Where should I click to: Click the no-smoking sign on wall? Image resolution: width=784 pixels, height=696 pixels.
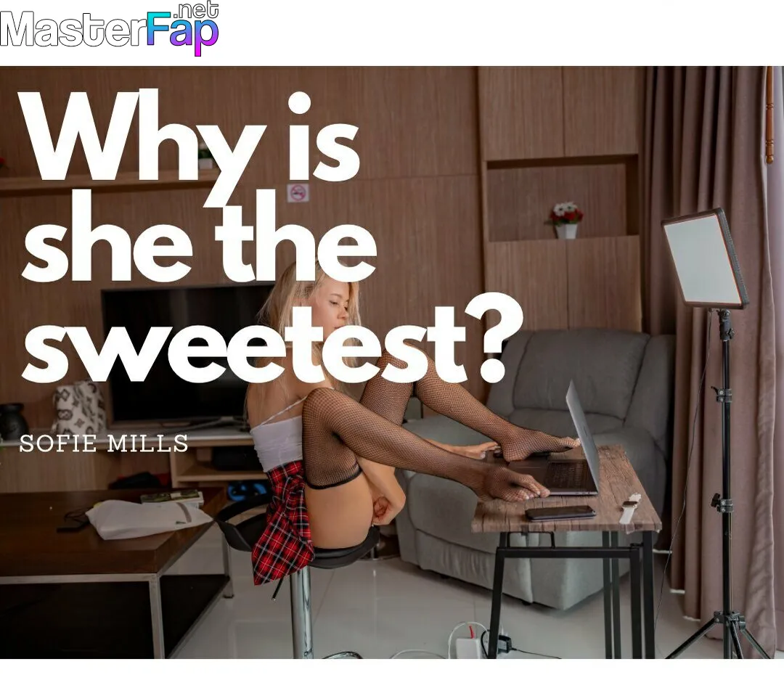click(x=298, y=192)
